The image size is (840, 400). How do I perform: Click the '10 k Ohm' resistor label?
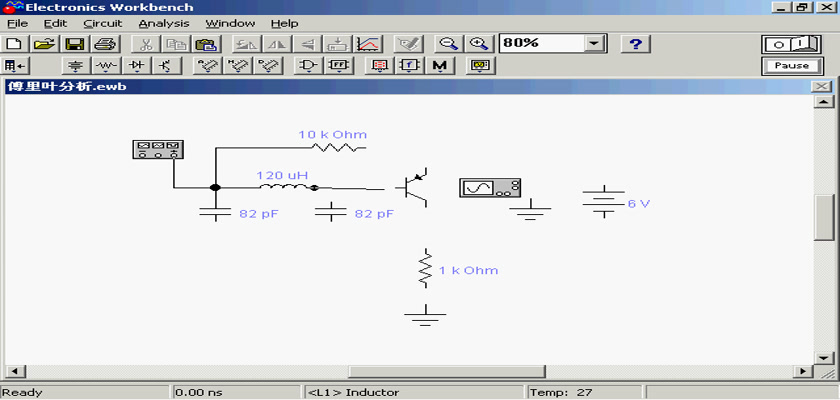[333, 134]
